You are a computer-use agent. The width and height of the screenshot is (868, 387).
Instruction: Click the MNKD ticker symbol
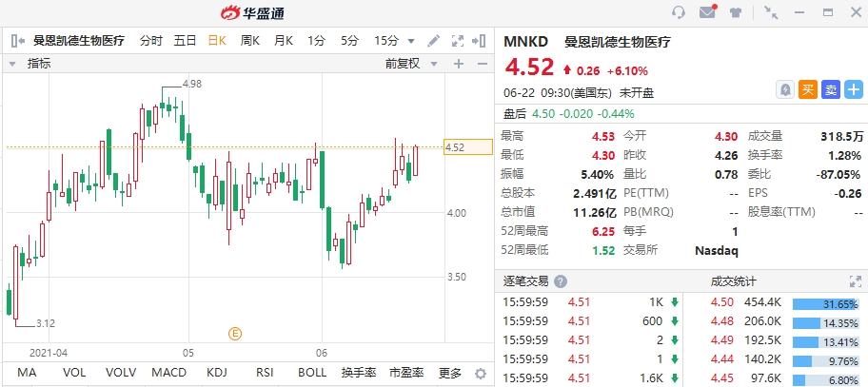[x=526, y=41]
